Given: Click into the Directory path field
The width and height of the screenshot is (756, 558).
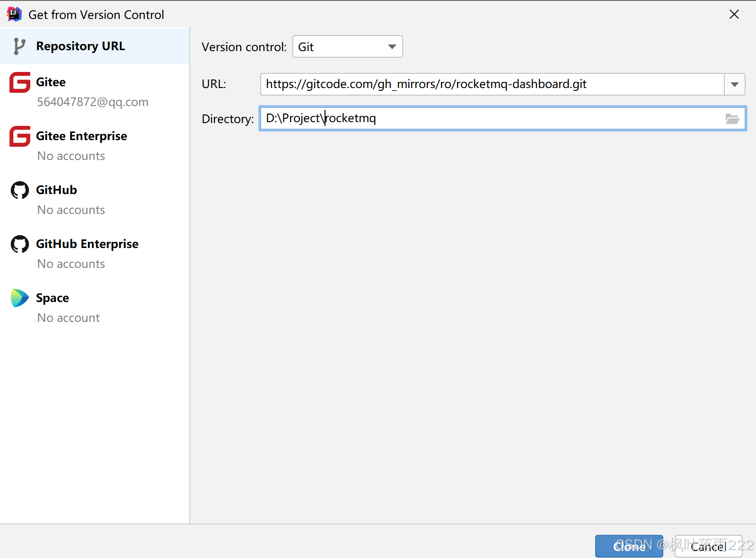Looking at the screenshot, I should pos(503,118).
